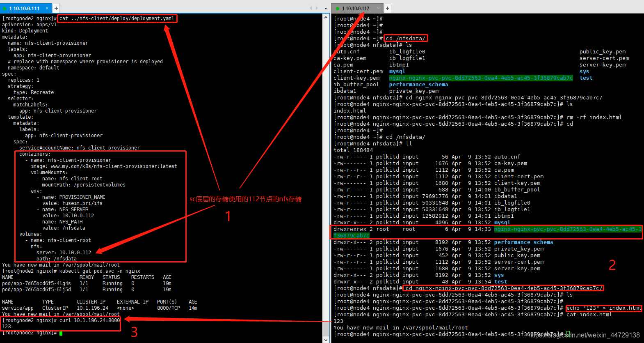Open the tab list dropdown arrow

coord(326,8)
